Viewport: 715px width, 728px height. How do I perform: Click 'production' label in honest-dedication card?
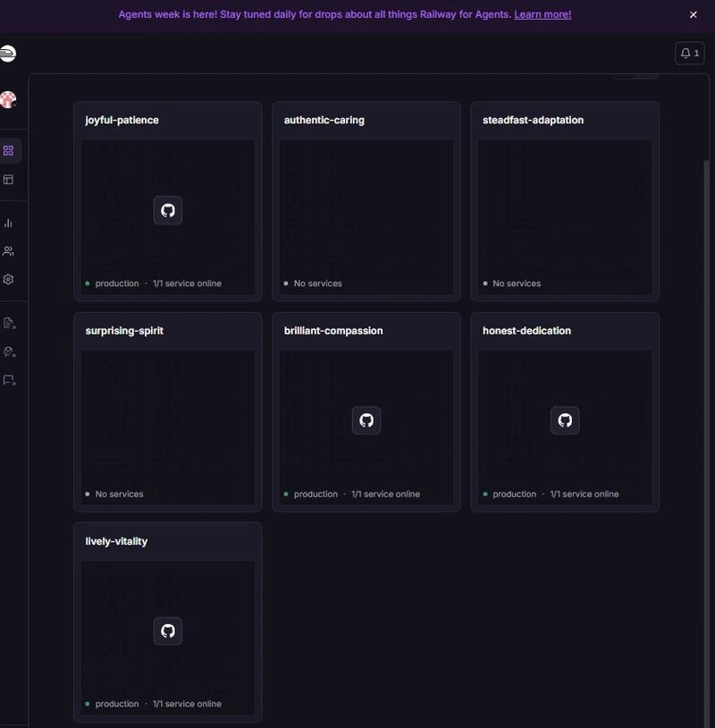(514, 495)
